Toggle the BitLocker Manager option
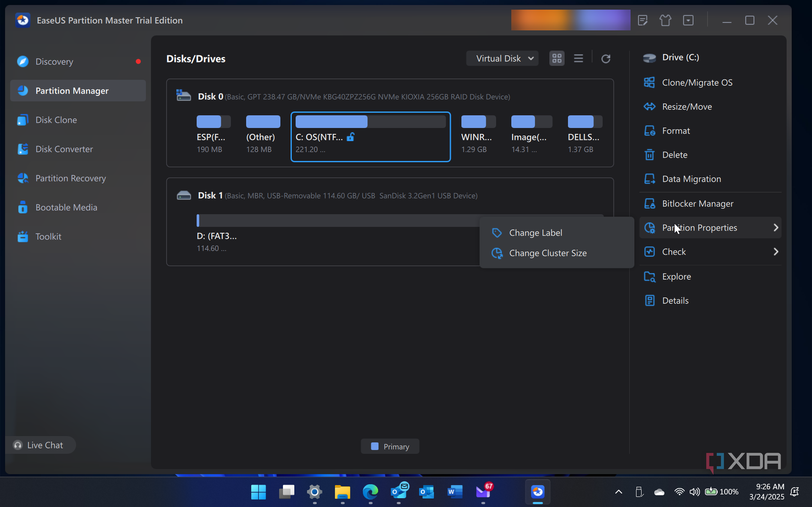The image size is (812, 507). (x=697, y=203)
